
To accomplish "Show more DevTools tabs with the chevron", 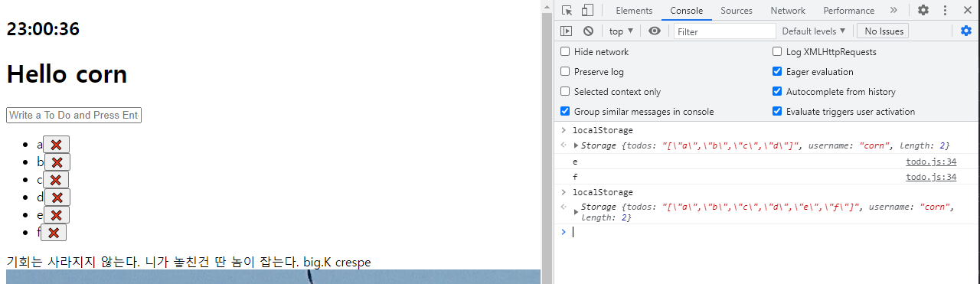I will click(893, 10).
